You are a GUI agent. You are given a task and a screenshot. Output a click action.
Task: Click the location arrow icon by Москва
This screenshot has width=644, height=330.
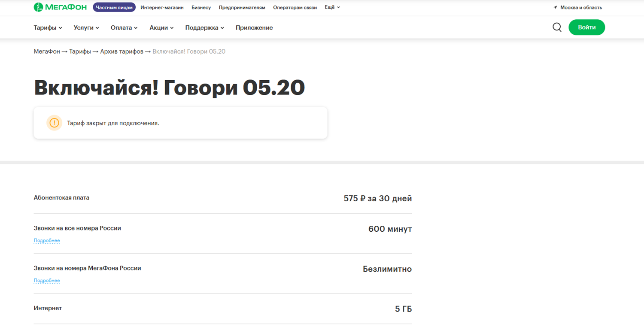[555, 7]
